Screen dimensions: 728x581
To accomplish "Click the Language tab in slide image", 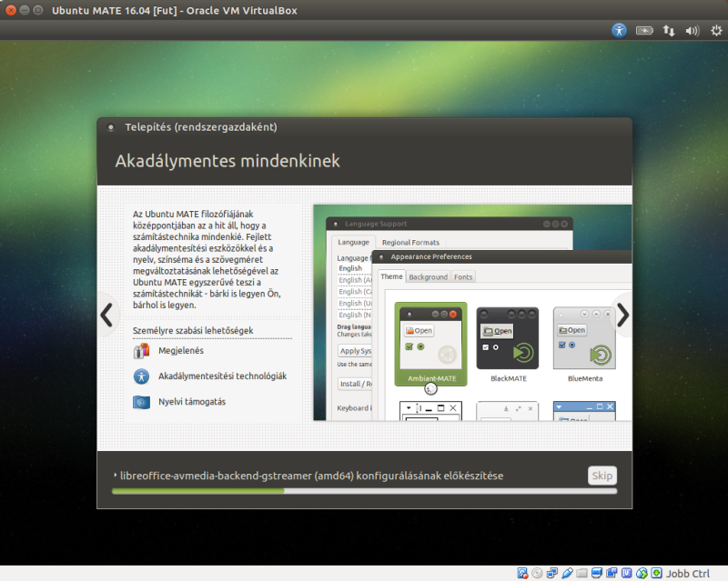I will pyautogui.click(x=353, y=242).
